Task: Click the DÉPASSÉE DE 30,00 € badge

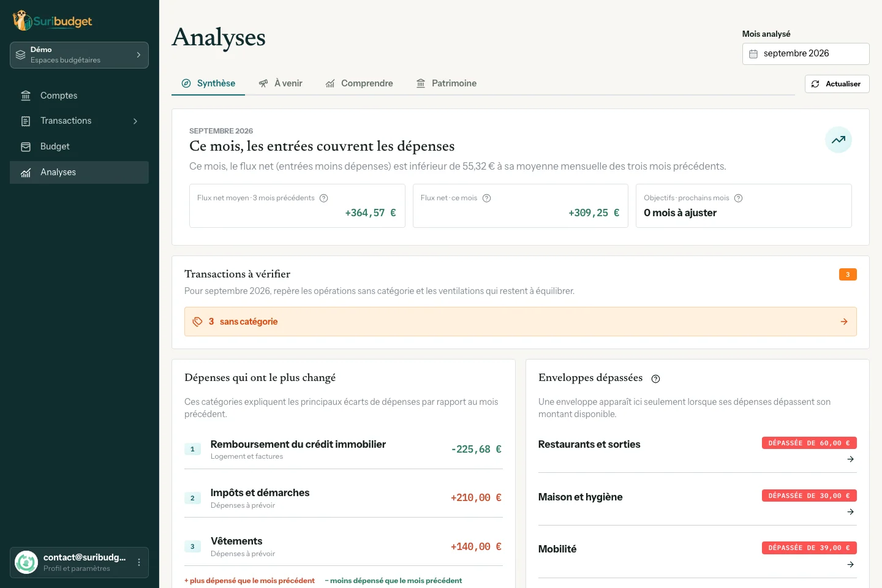Action: pos(809,496)
